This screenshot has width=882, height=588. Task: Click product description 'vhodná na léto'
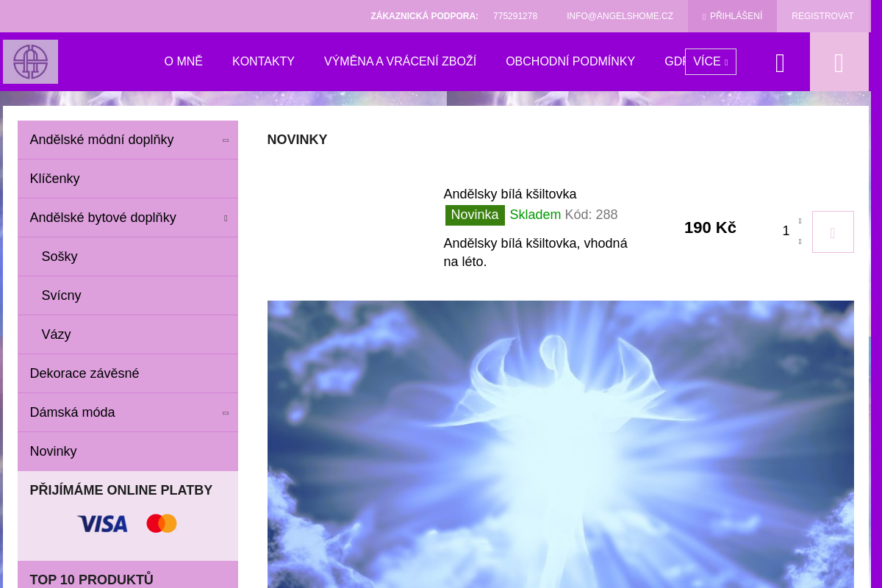(x=535, y=252)
